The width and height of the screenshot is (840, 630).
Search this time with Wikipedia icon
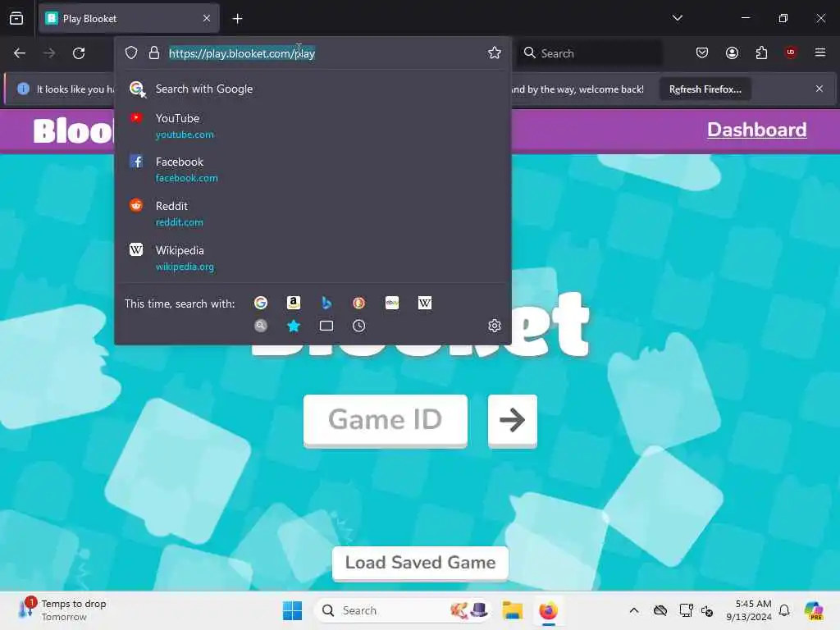point(425,303)
